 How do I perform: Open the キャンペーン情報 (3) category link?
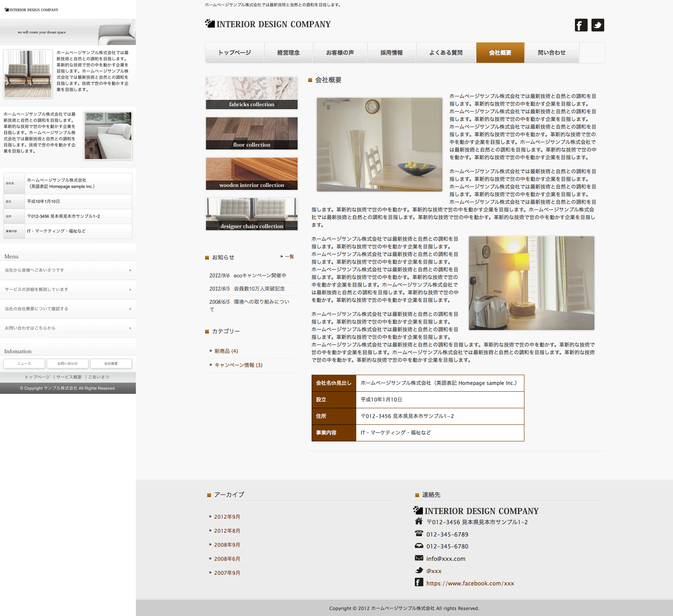[x=238, y=365]
